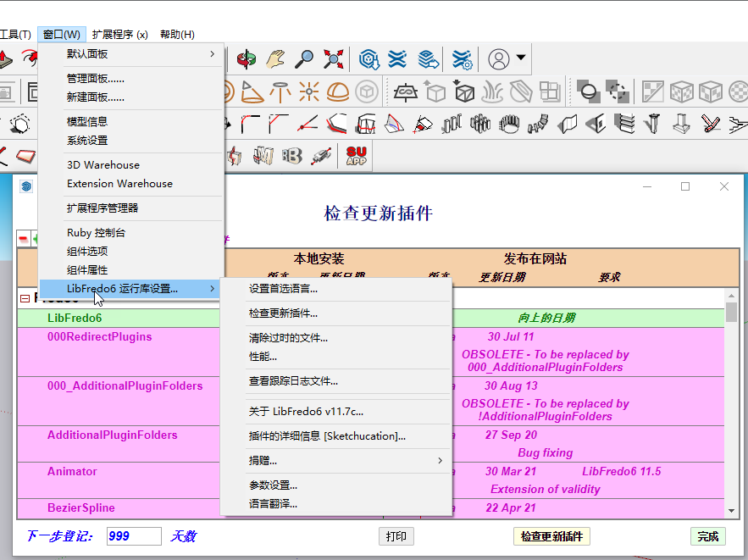Click the plugin list scroll-down arrow

point(731,511)
